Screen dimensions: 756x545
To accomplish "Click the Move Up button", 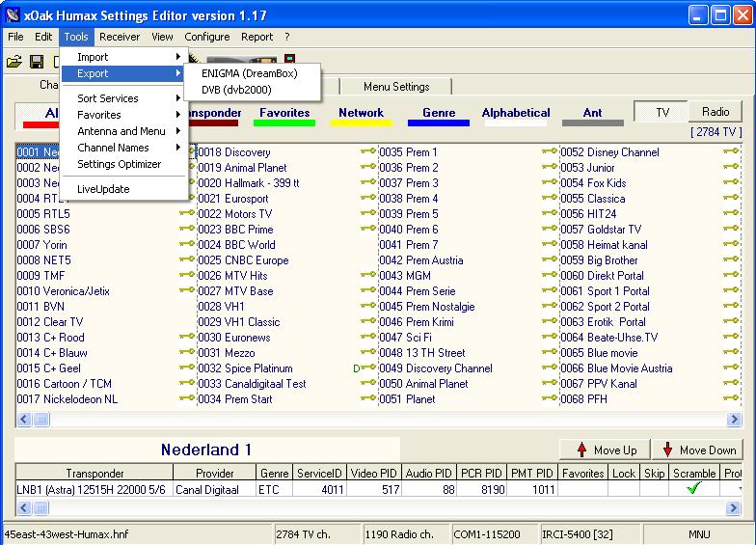I will click(x=606, y=450).
